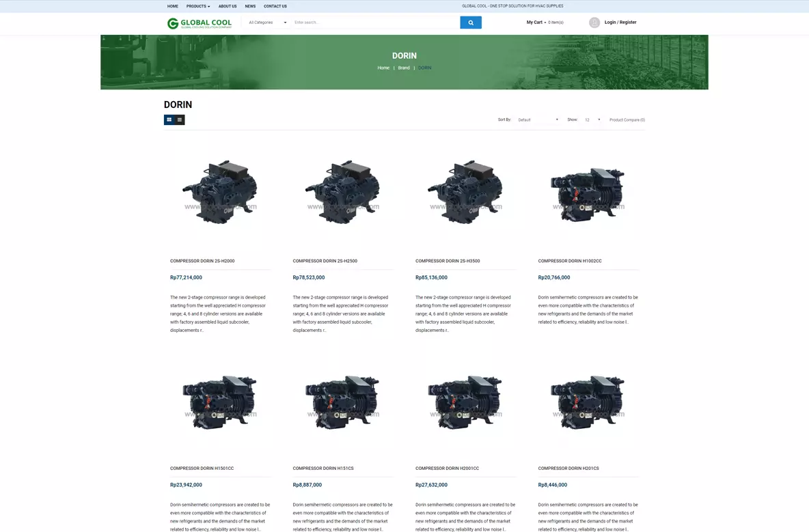809x532 pixels.
Task: Click the blue search magnifier button
Action: coord(471,23)
